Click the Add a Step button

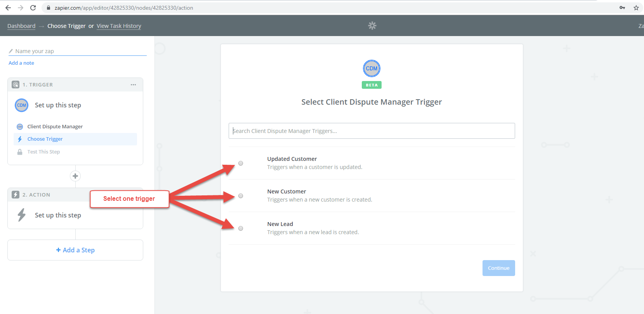coord(75,250)
